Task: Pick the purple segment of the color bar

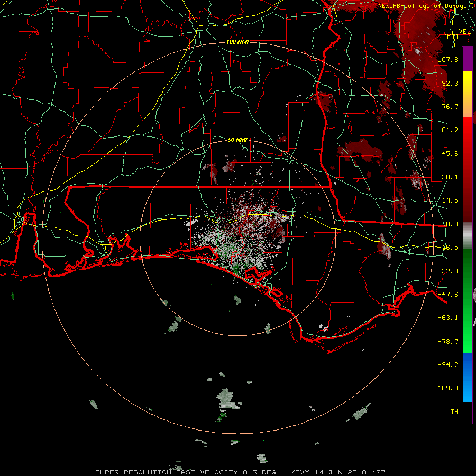Action: 467,59
